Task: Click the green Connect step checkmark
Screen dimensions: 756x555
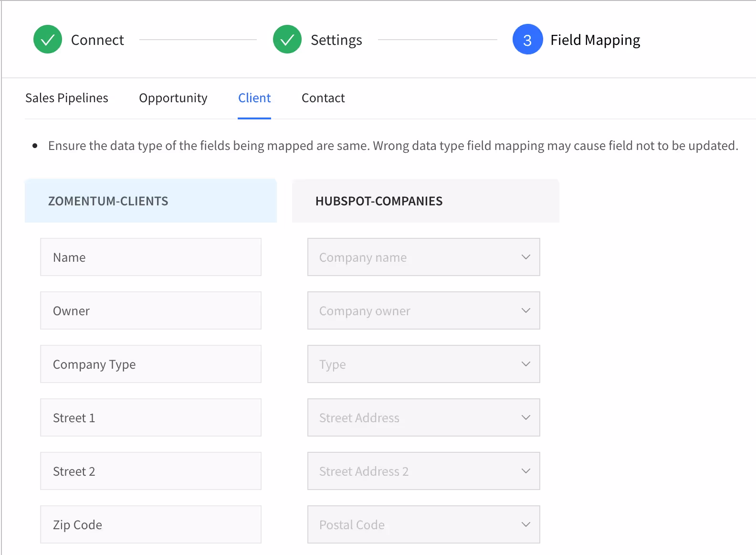Action: click(x=48, y=39)
